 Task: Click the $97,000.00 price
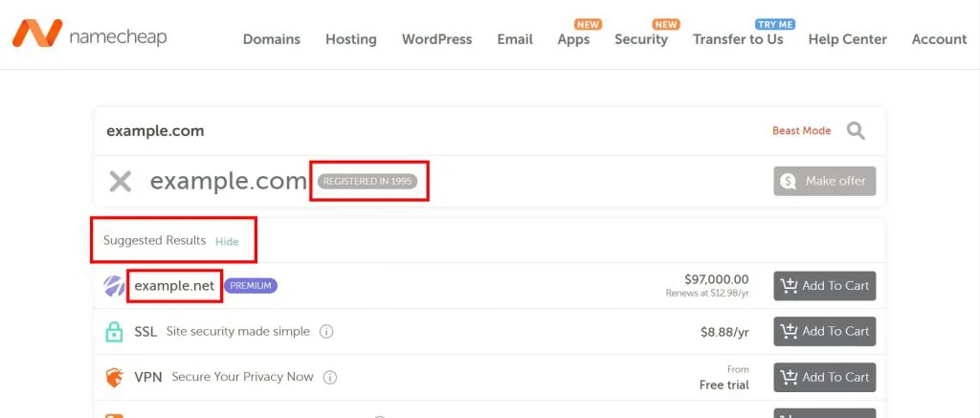[x=717, y=279]
